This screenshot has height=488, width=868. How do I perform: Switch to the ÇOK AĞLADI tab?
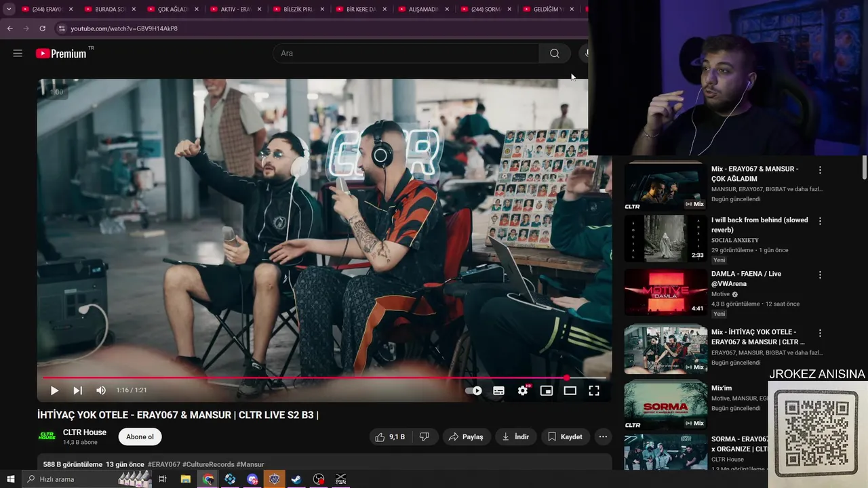tap(172, 9)
